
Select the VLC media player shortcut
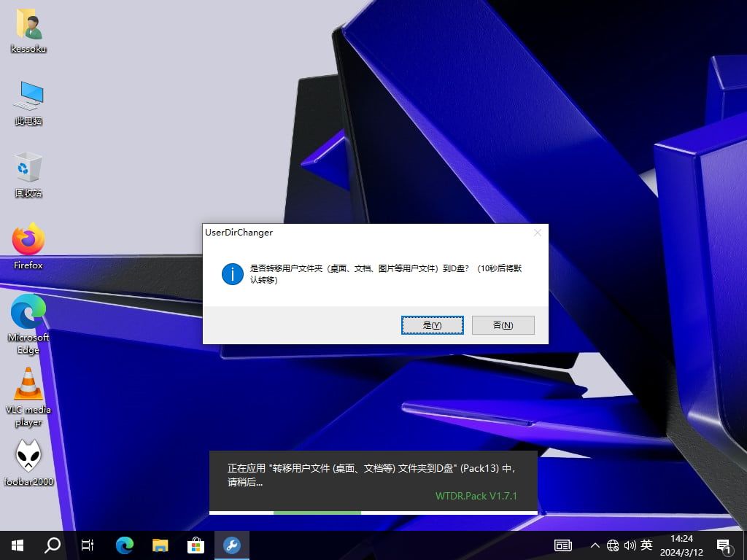click(28, 384)
